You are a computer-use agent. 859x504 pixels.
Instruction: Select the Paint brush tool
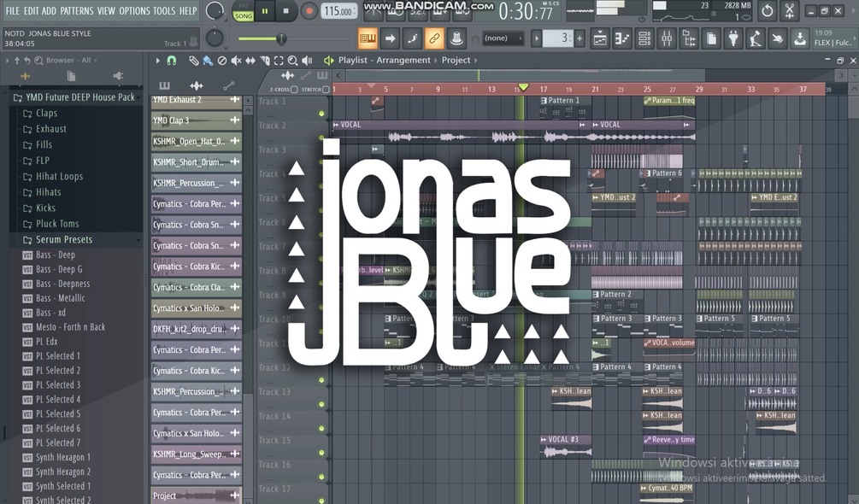(208, 60)
